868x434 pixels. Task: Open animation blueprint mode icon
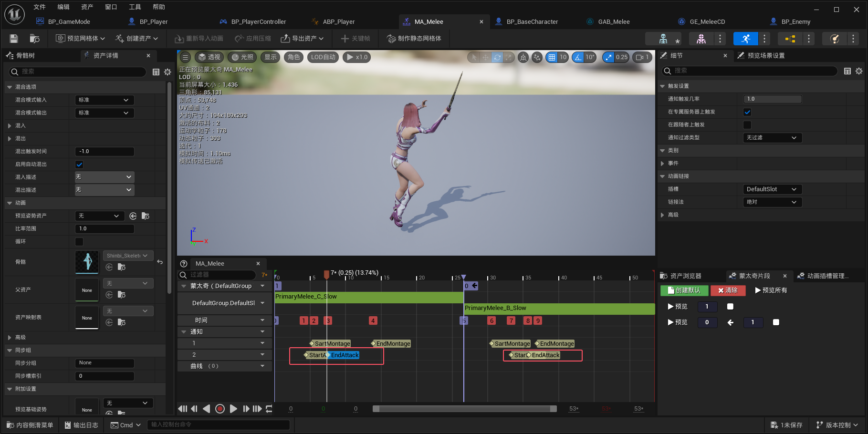click(x=790, y=39)
